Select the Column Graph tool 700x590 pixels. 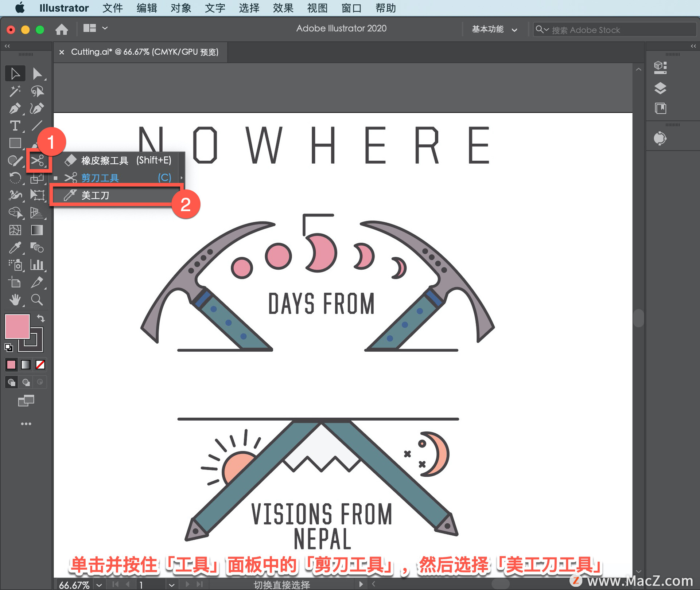coord(37,265)
